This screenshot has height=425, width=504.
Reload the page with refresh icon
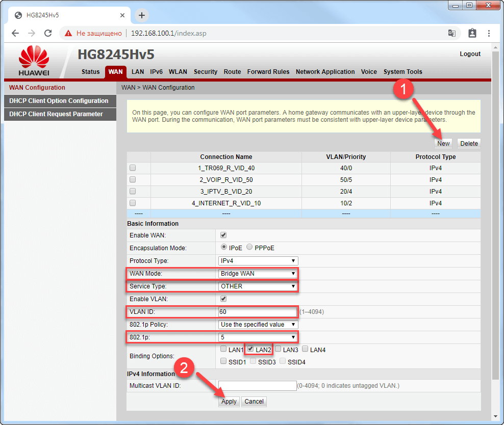(x=48, y=33)
